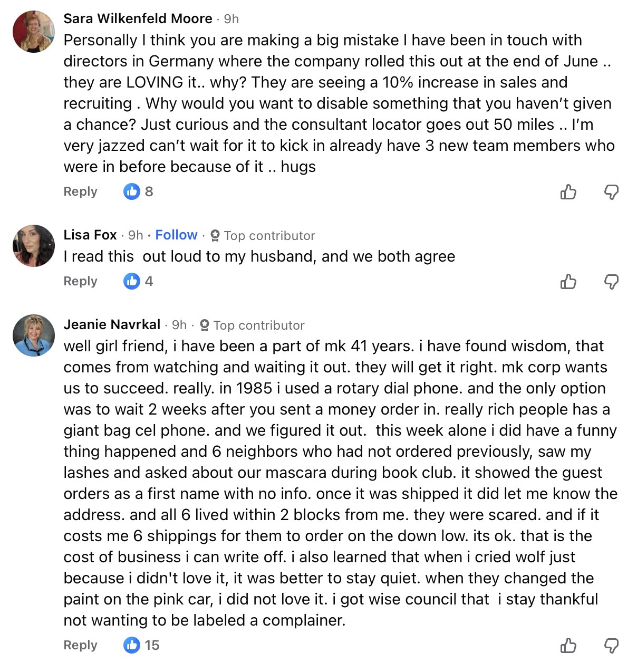Open Lisa Fox's profile name
The width and height of the screenshot is (637, 672).
90,235
